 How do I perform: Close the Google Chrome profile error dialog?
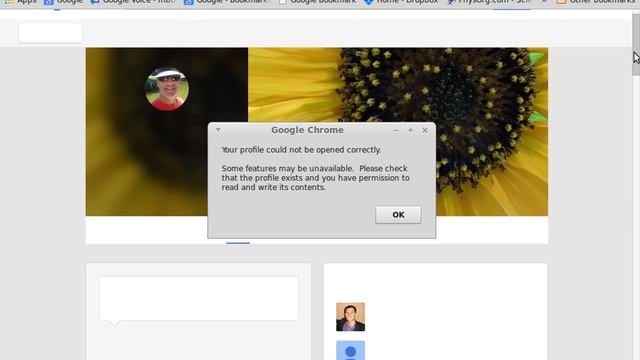pos(425,130)
